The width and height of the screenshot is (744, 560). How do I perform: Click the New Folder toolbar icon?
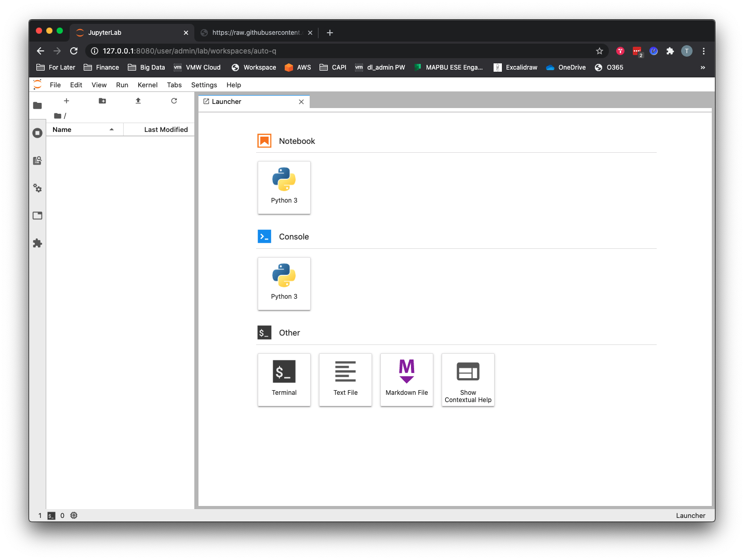pos(102,101)
